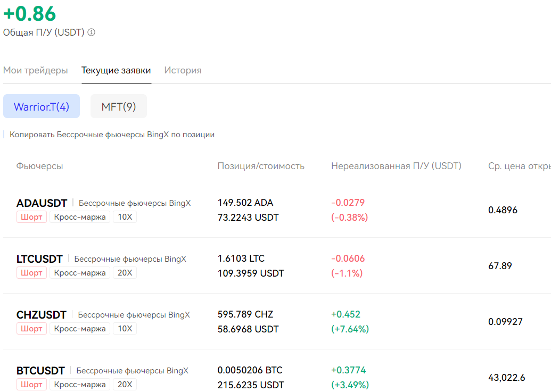Click the CHZUSDT pair name
551x392 pixels.
pos(42,315)
